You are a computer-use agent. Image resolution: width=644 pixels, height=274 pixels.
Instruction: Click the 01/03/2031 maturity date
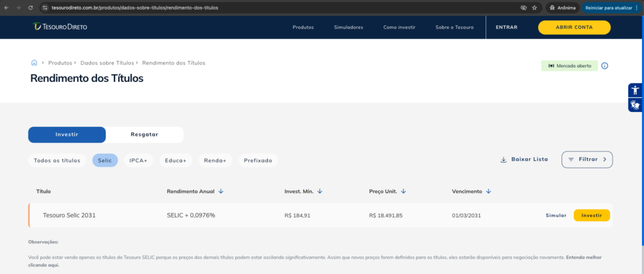click(x=466, y=216)
